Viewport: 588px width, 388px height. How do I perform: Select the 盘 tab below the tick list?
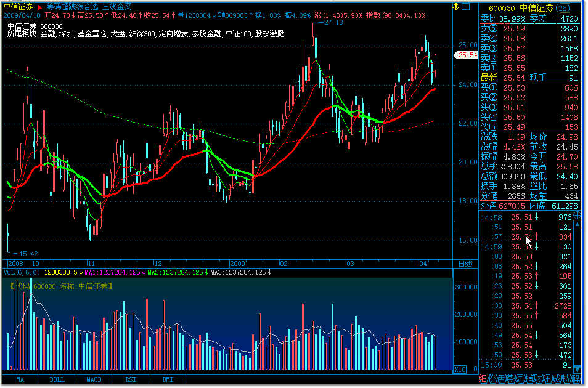(501, 379)
